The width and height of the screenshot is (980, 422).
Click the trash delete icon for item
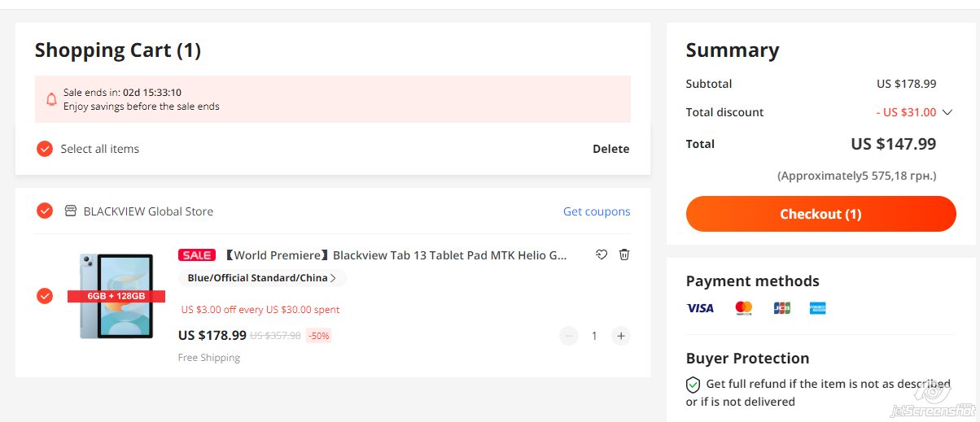624,255
